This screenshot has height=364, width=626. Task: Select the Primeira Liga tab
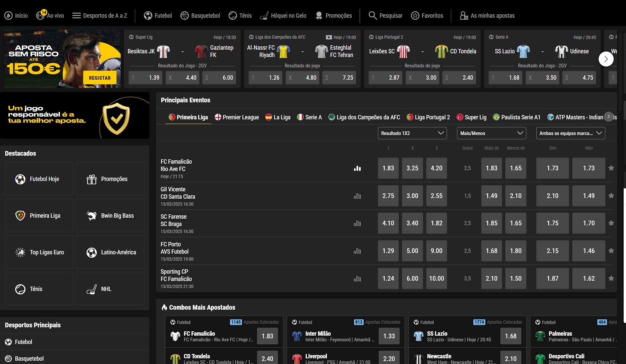click(x=188, y=117)
